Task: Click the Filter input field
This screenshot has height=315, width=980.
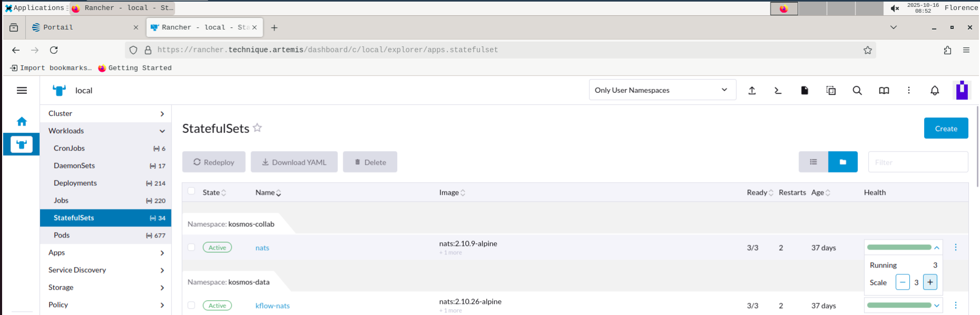Action: click(918, 162)
